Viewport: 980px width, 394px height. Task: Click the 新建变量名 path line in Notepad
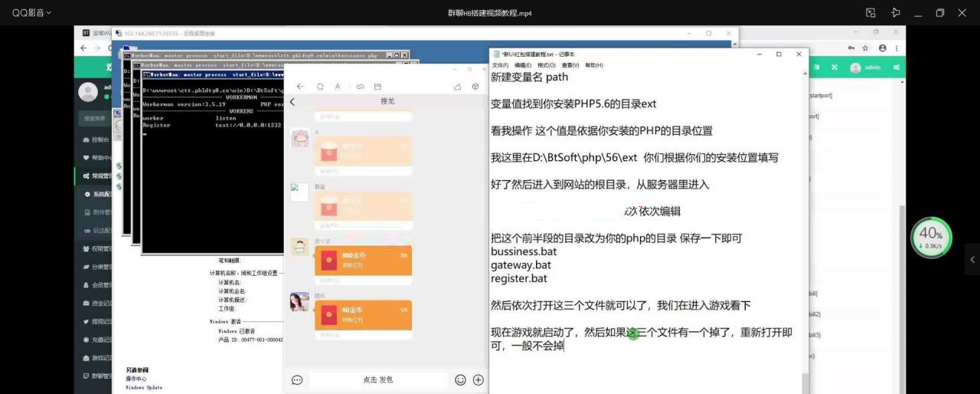[529, 77]
